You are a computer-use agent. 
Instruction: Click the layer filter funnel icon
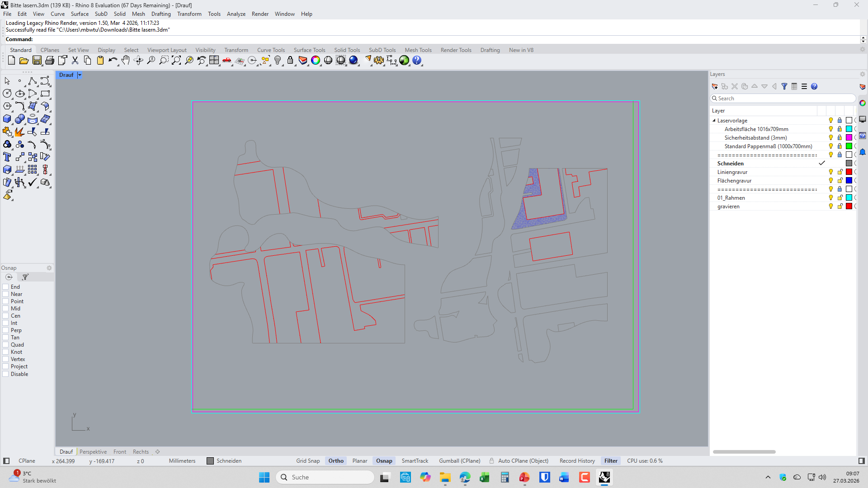pyautogui.click(x=784, y=86)
